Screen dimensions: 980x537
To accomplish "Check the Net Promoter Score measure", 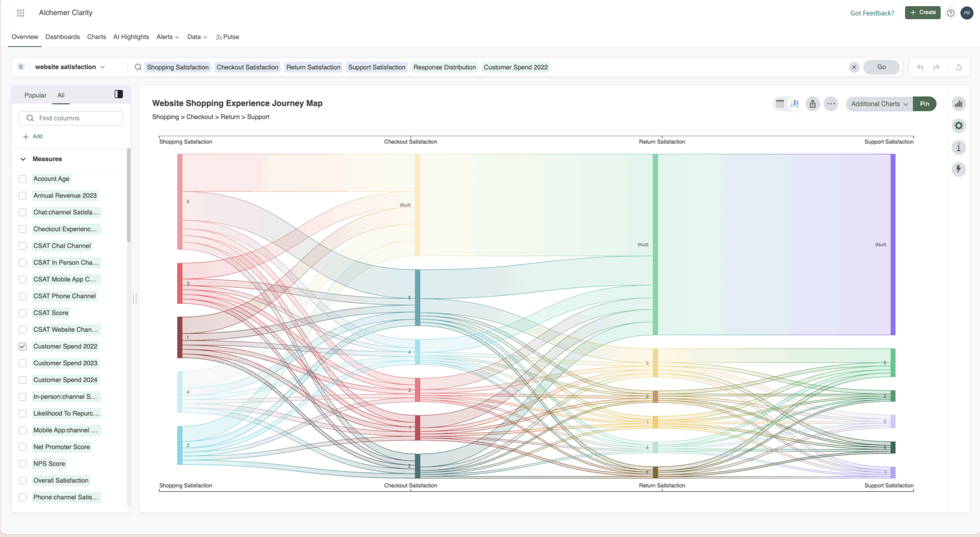I will [22, 447].
